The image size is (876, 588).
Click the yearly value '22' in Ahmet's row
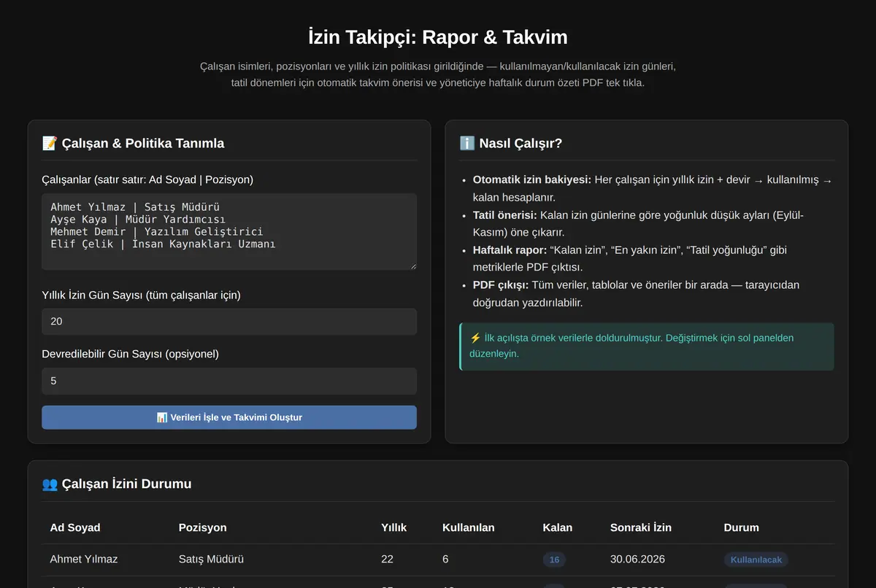pos(387,560)
